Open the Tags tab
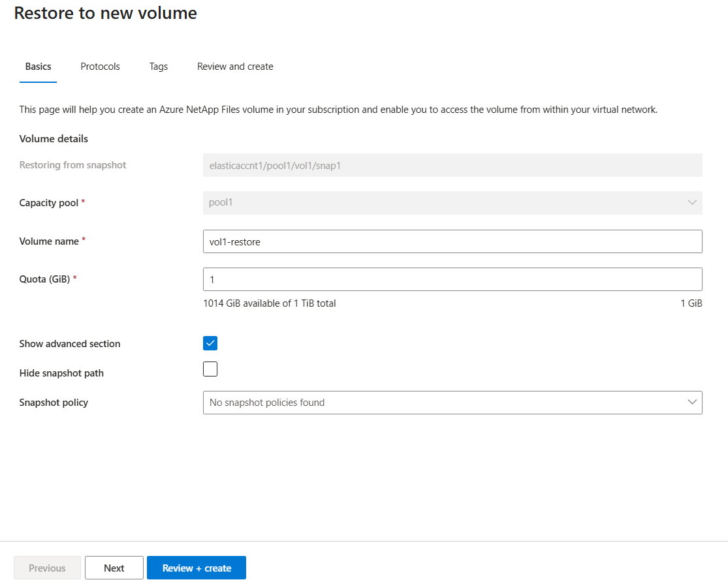Screen dimensions: 728x584 (158, 66)
